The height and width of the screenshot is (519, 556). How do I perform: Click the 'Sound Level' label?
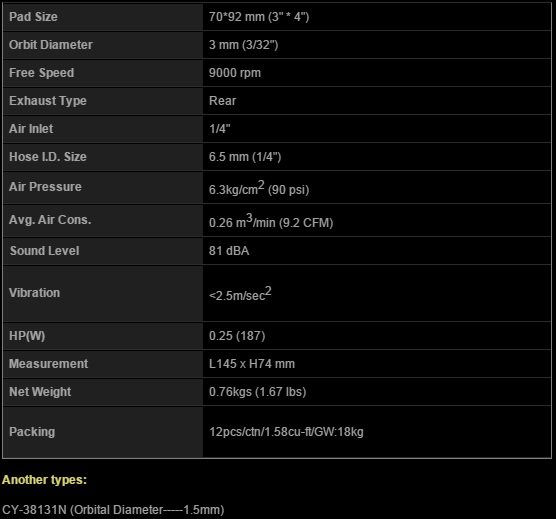45,251
